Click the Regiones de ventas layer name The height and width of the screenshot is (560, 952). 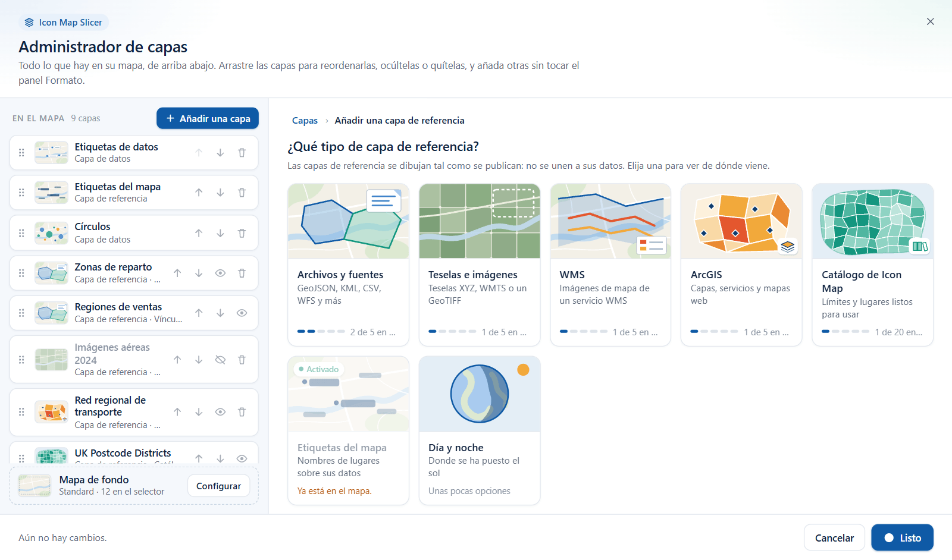[118, 307]
